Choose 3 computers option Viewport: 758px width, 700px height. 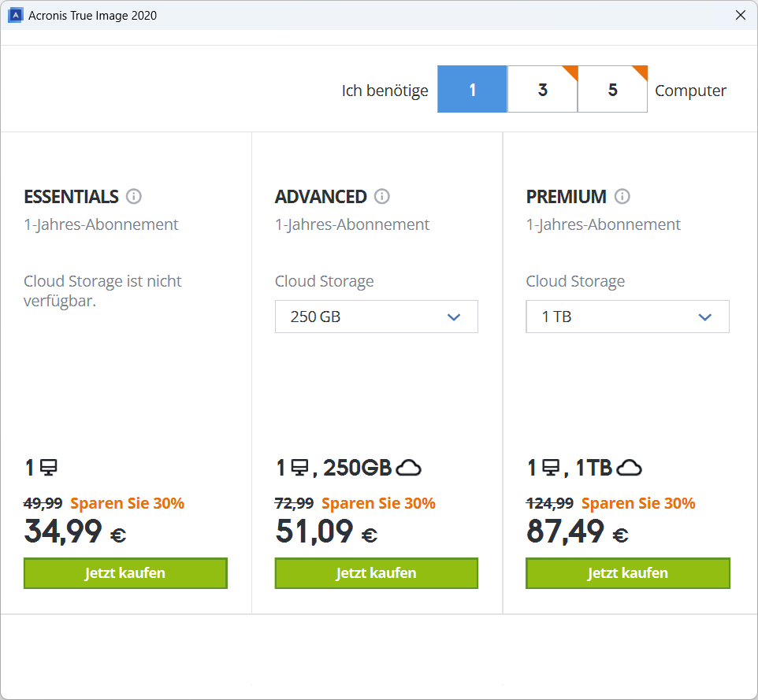[542, 90]
